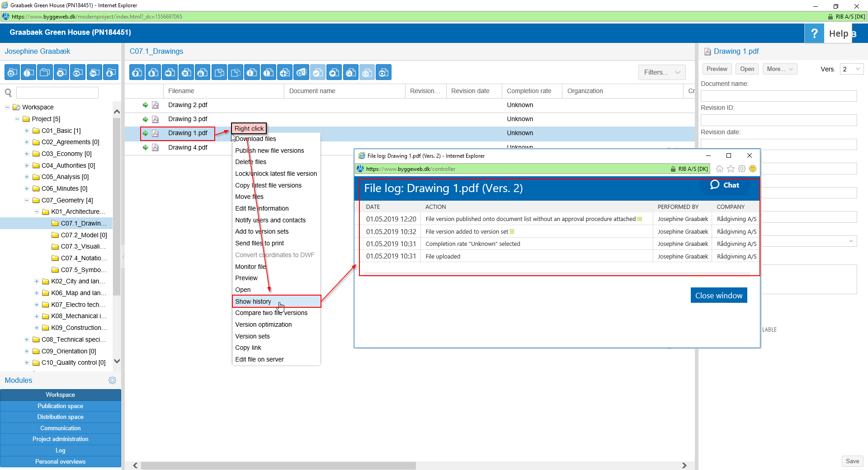Select Show history in context menu
The image size is (868, 470).
coord(253,301)
